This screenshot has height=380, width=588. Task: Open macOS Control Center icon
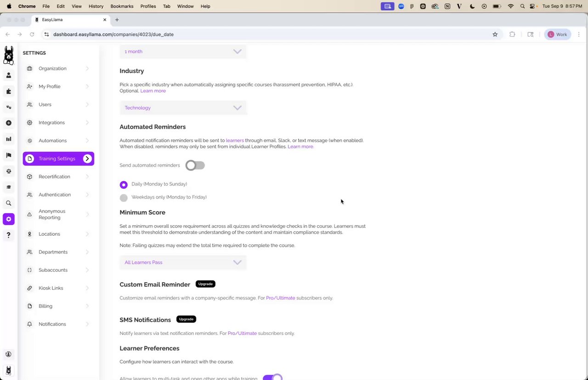pyautogui.click(x=532, y=6)
